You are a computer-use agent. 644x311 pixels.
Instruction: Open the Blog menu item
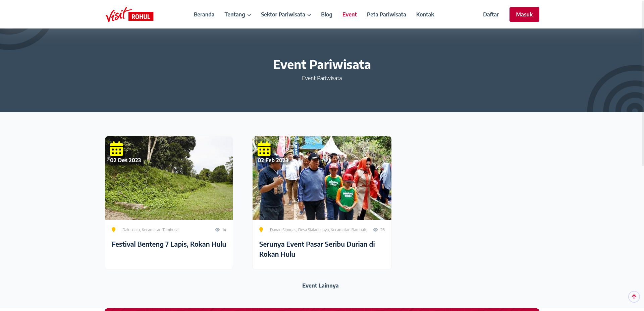327,14
